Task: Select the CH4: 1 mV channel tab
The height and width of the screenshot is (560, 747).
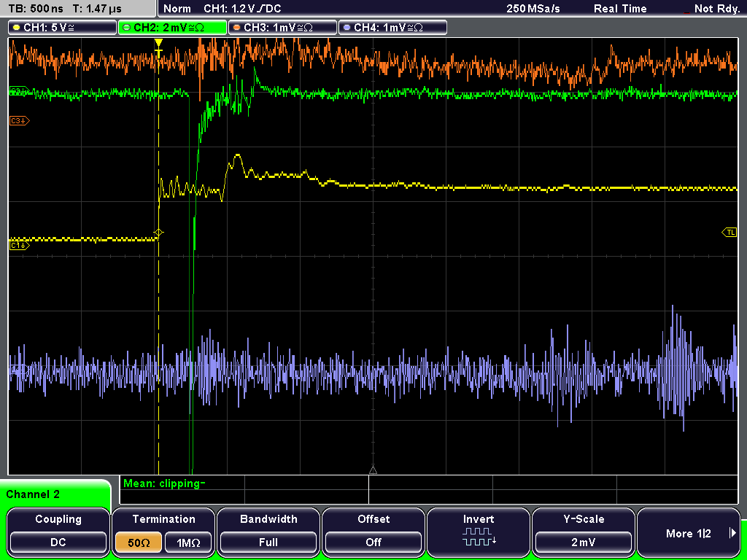Action: point(392,28)
